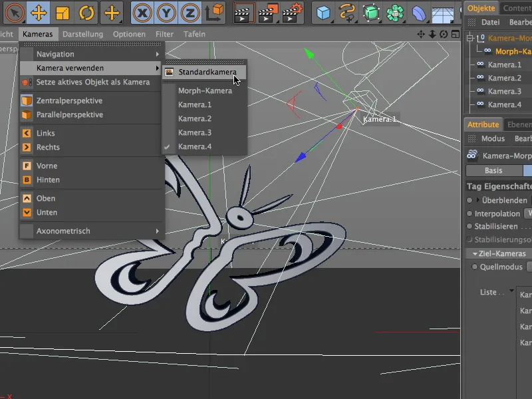Select the Vorne view
The width and height of the screenshot is (532, 399).
coord(92,166)
